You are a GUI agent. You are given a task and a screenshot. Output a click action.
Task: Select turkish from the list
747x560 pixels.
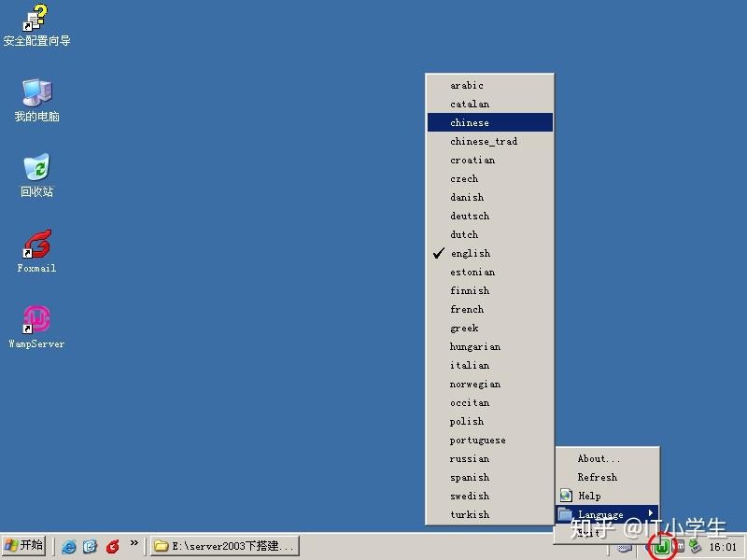(489, 515)
